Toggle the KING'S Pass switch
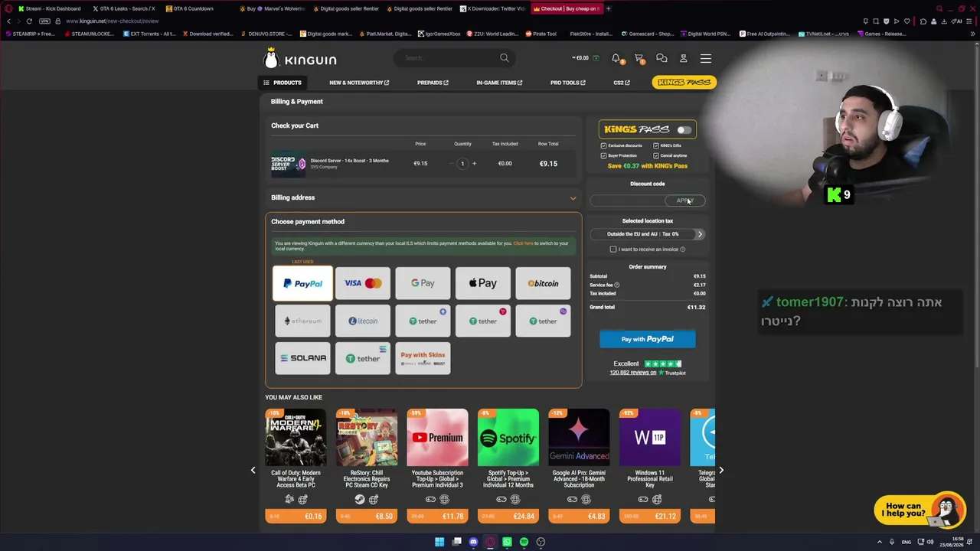 (684, 130)
